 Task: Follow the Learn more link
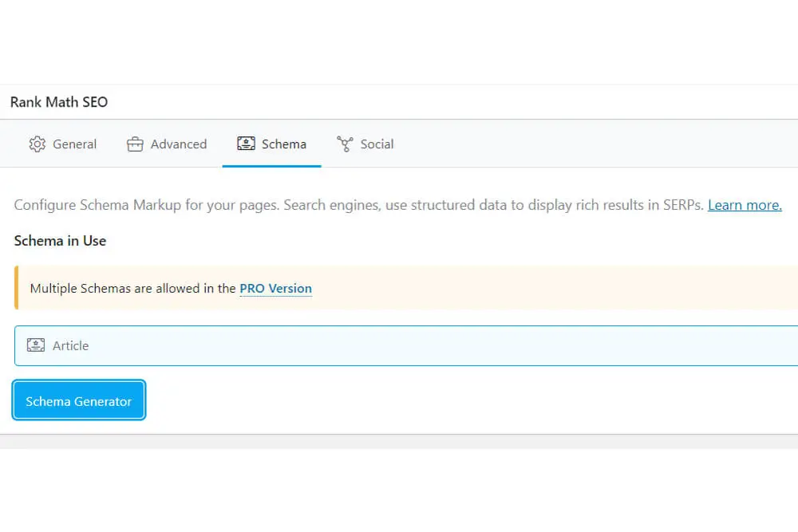744,205
